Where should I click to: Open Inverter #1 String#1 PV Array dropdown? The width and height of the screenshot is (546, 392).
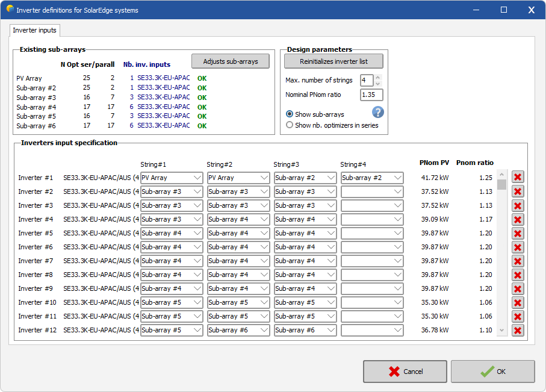172,178
